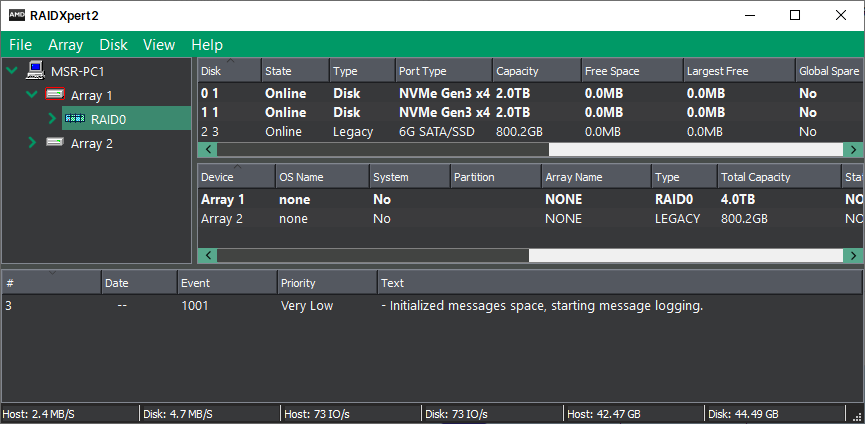Click the MSR-PC1 computer icon
This screenshot has height=424, width=865.
(36, 71)
